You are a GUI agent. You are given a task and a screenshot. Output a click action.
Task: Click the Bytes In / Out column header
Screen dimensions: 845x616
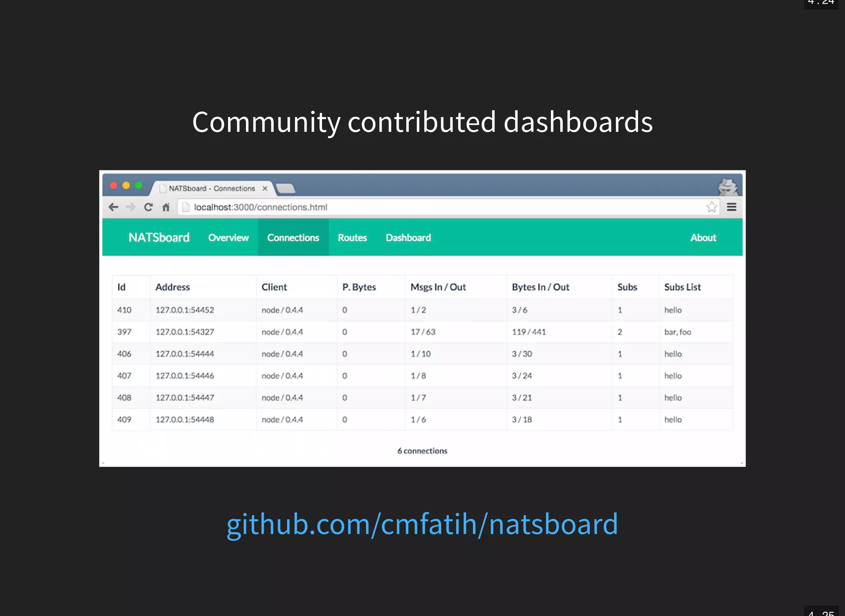point(541,287)
